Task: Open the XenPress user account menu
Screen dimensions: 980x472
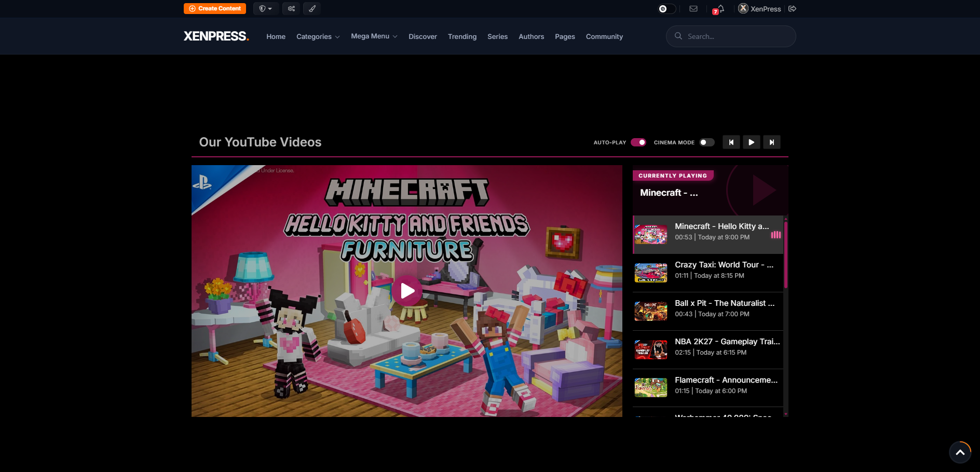Action: click(x=759, y=8)
